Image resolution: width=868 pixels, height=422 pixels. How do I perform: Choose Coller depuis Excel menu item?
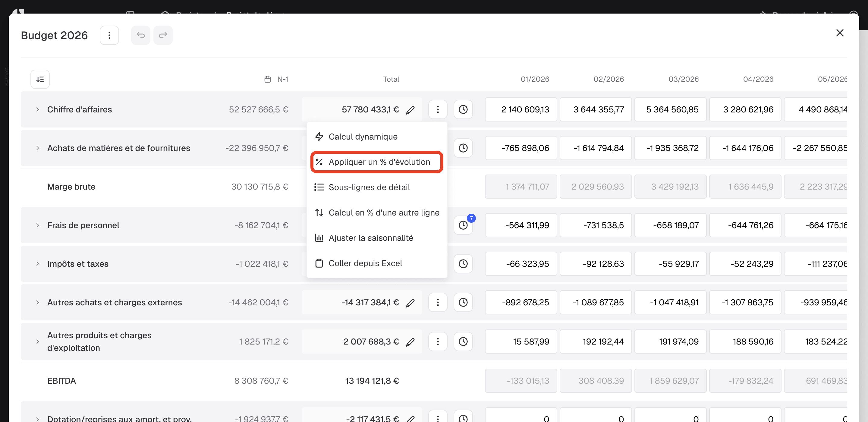[377, 263]
